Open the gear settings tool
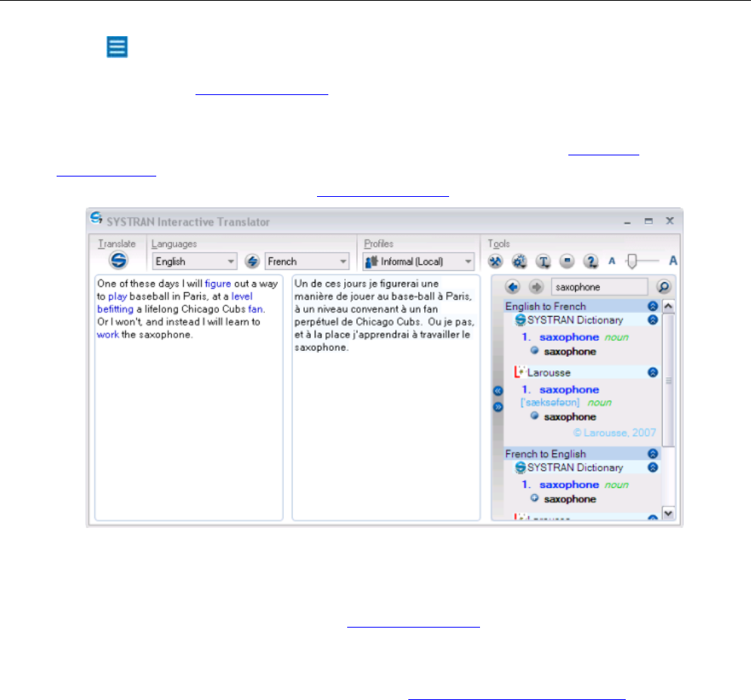This screenshot has height=700, width=751. pos(519,262)
